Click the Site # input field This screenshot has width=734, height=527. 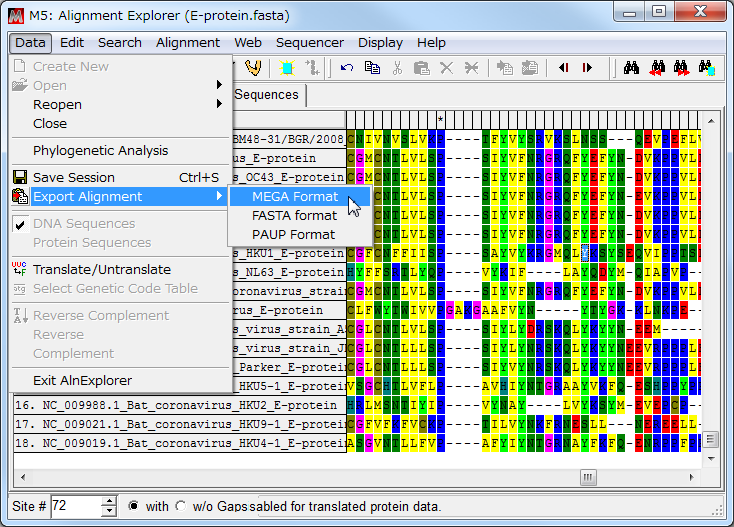coord(75,506)
